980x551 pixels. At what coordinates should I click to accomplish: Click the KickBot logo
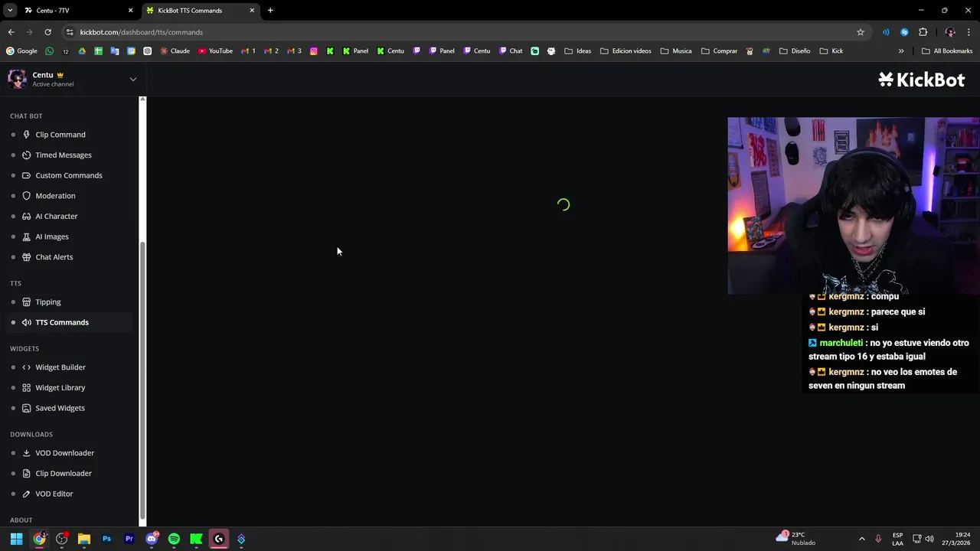pyautogui.click(x=921, y=80)
